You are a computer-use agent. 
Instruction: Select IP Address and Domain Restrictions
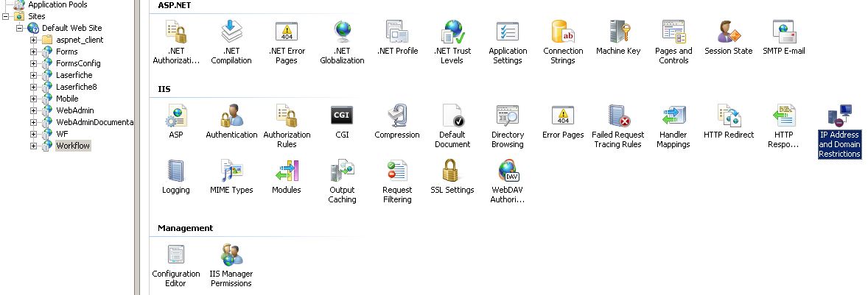[x=839, y=132]
